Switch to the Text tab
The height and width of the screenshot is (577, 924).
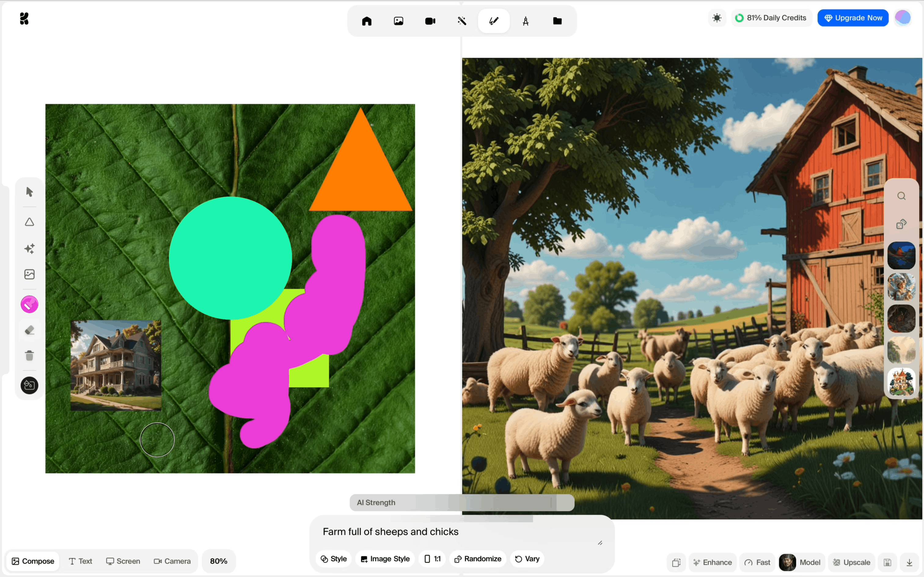(x=81, y=561)
